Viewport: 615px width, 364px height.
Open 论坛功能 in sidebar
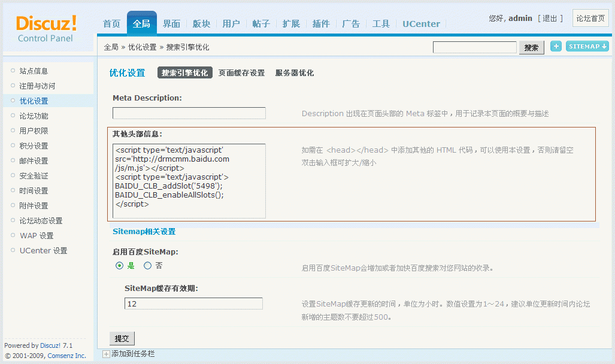tap(34, 116)
